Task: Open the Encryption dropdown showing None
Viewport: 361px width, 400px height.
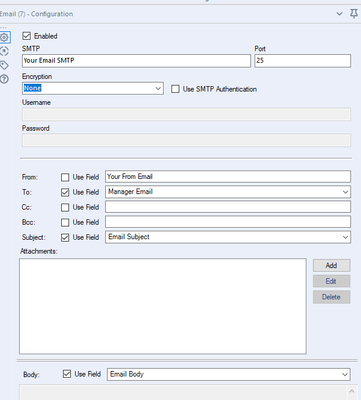Action: point(93,88)
